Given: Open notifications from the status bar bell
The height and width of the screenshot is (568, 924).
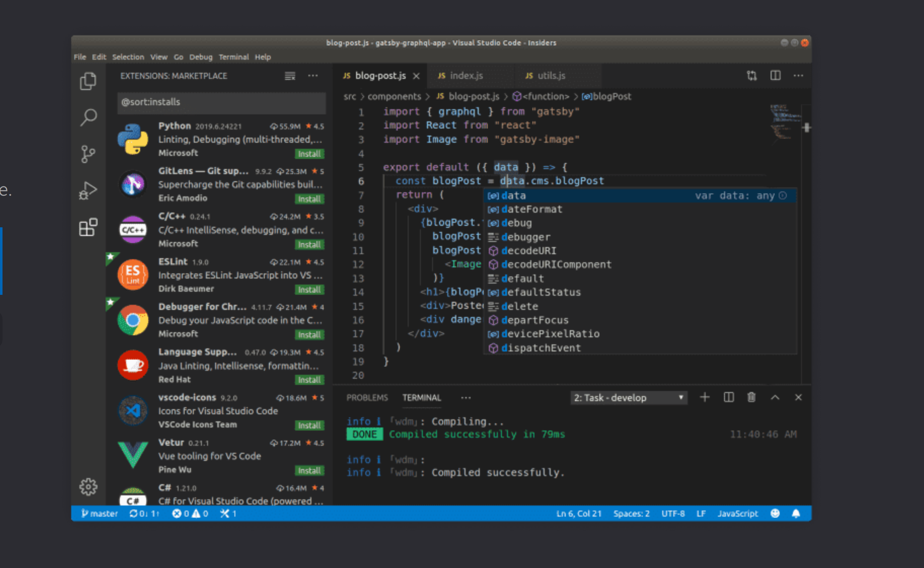Looking at the screenshot, I should pos(796,513).
